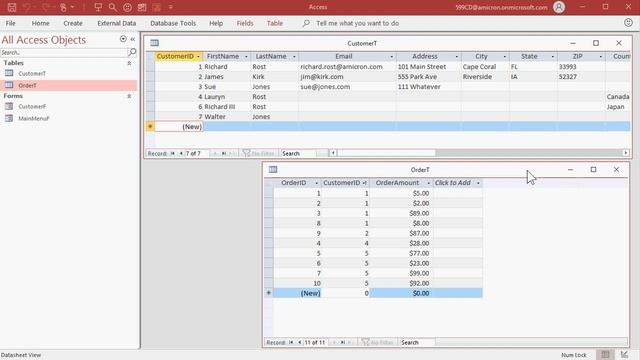Screen dimensions: 640x360
Task: Click the $89.00 order amount cell
Action: (401, 213)
